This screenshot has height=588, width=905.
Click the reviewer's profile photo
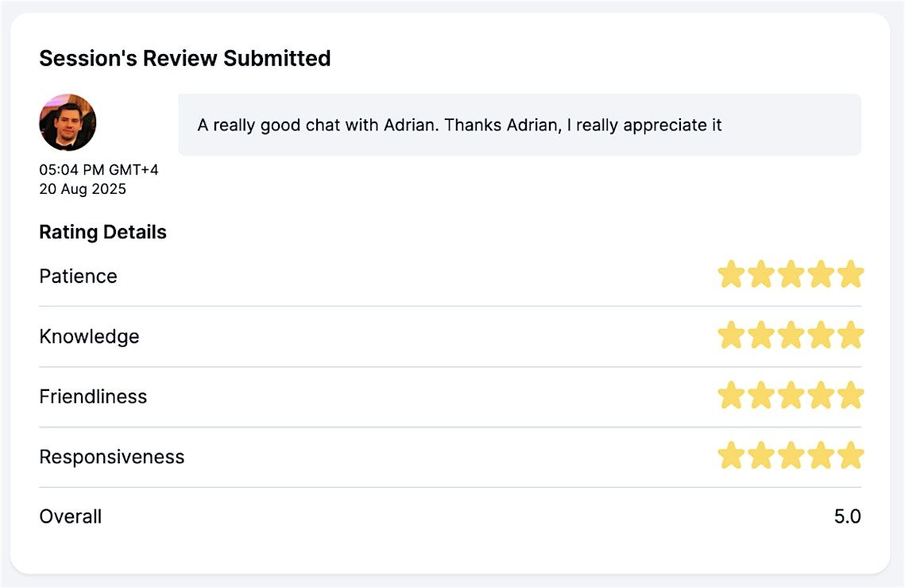click(x=68, y=122)
